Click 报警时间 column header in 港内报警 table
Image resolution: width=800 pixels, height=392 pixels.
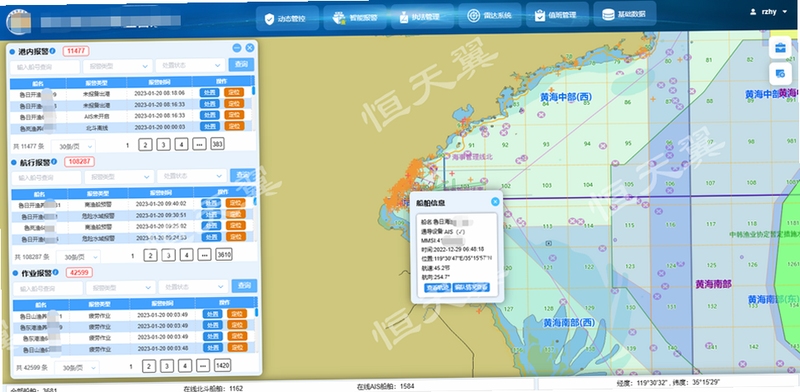click(160, 82)
